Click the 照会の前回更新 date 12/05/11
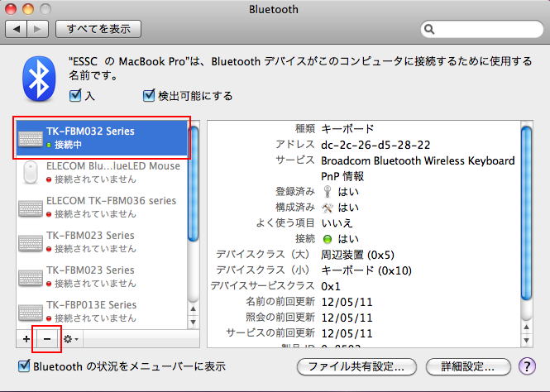The image size is (550, 392). pyautogui.click(x=347, y=318)
